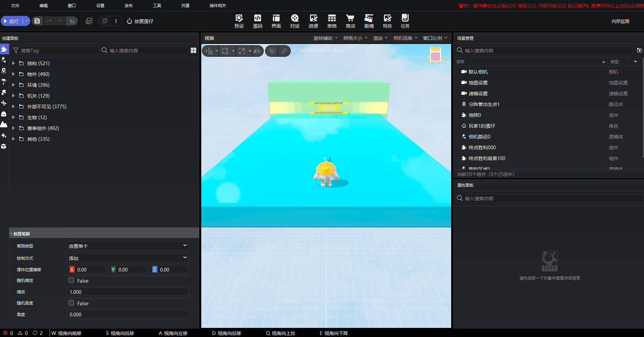Open the 文件 menu

15,5
